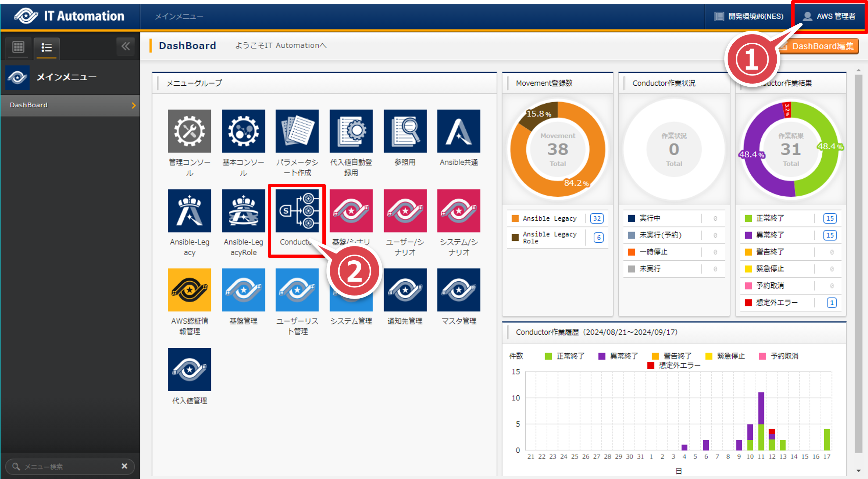
Task: Open the パラメータシート作成 icon
Action: tap(297, 131)
